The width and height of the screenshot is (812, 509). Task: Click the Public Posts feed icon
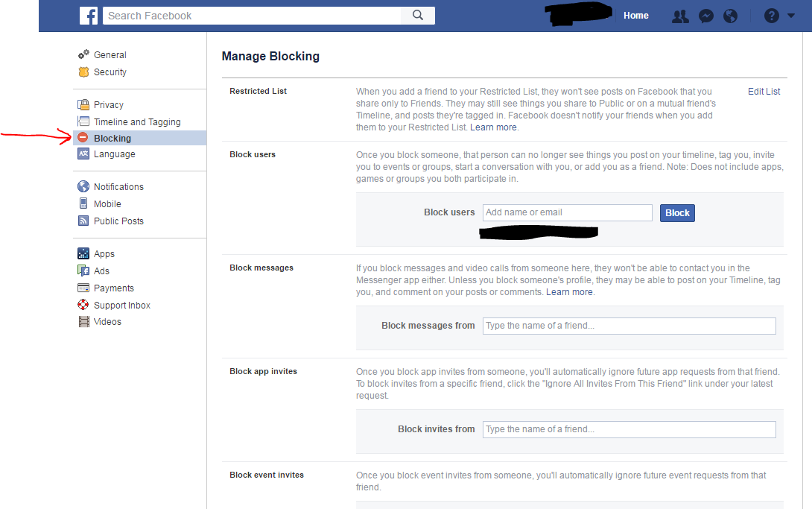(83, 221)
